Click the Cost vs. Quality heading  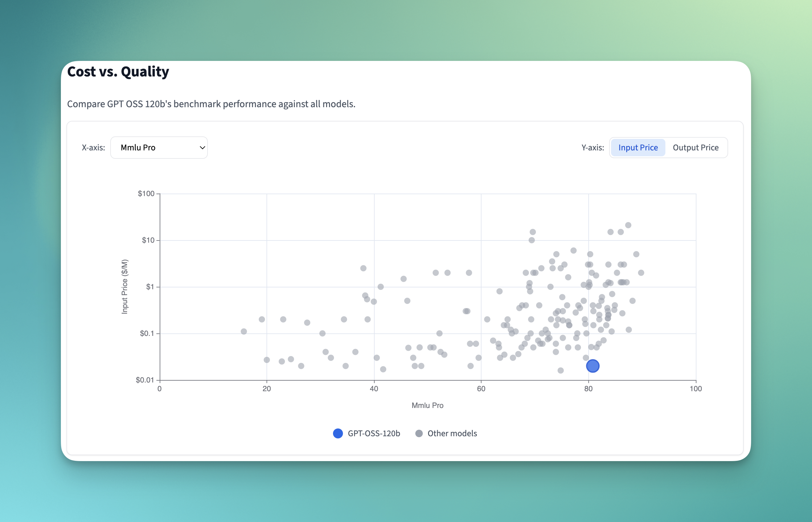click(x=118, y=71)
